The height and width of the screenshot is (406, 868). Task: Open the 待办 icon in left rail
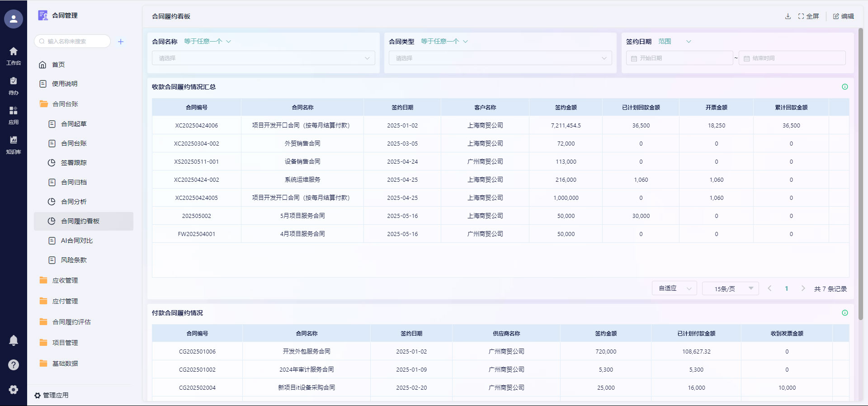point(14,85)
